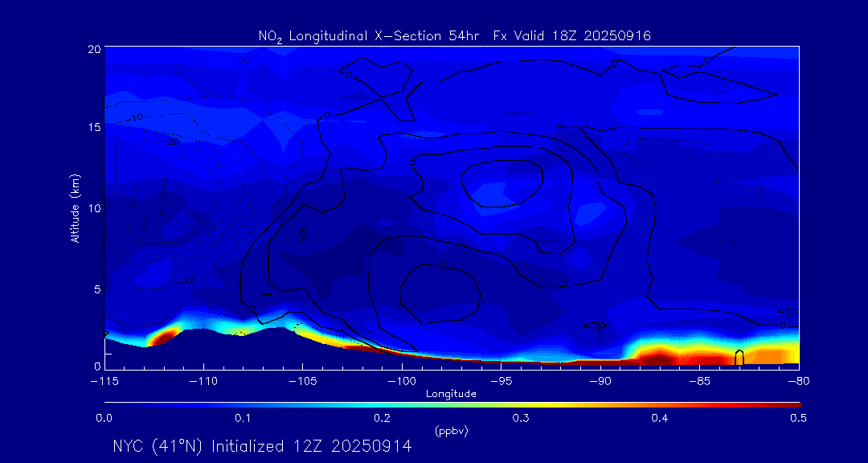
Task: Click colorbar value label '0.0'
Action: (104, 418)
